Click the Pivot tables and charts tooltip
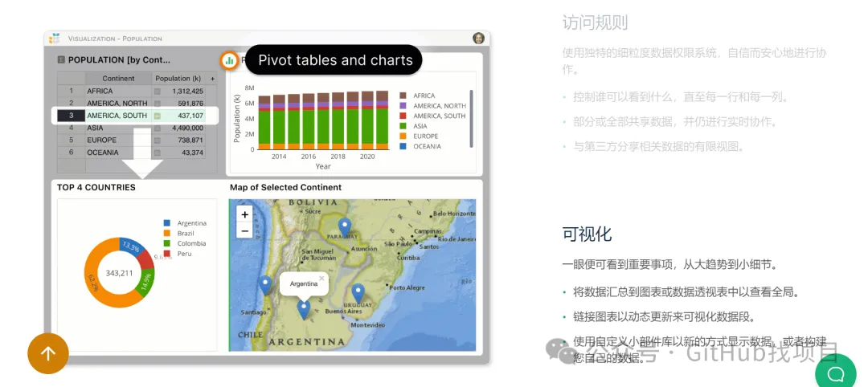This screenshot has width=868, height=387. pyautogui.click(x=335, y=59)
